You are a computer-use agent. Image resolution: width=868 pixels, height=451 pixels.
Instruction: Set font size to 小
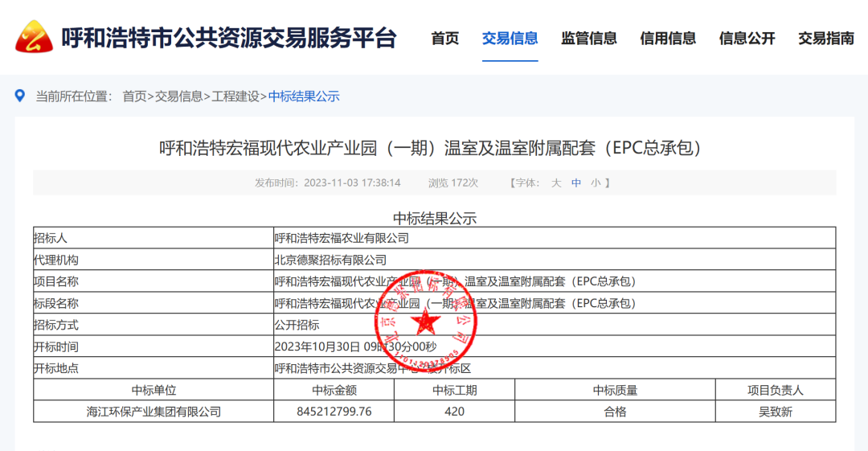tap(596, 183)
